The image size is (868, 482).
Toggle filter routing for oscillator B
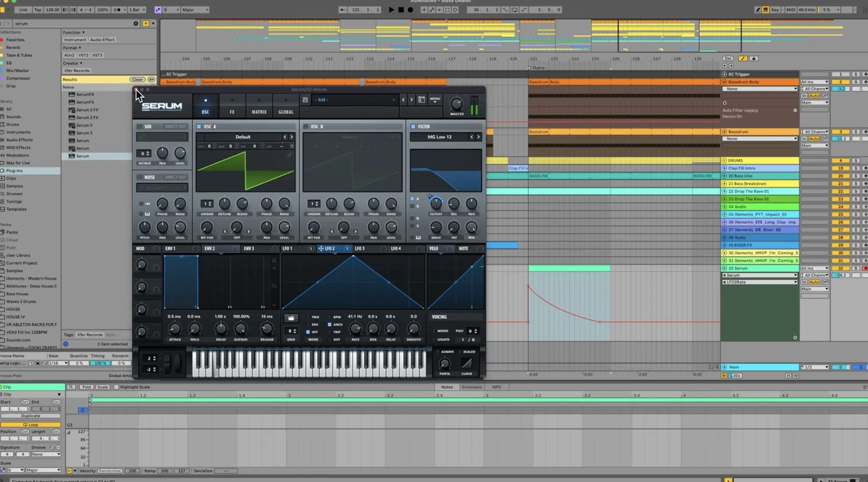click(412, 206)
